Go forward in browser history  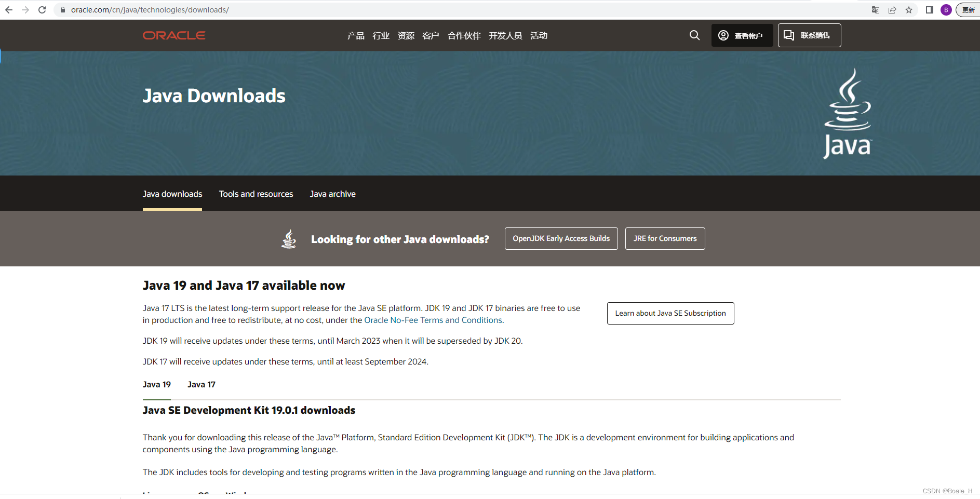click(25, 10)
